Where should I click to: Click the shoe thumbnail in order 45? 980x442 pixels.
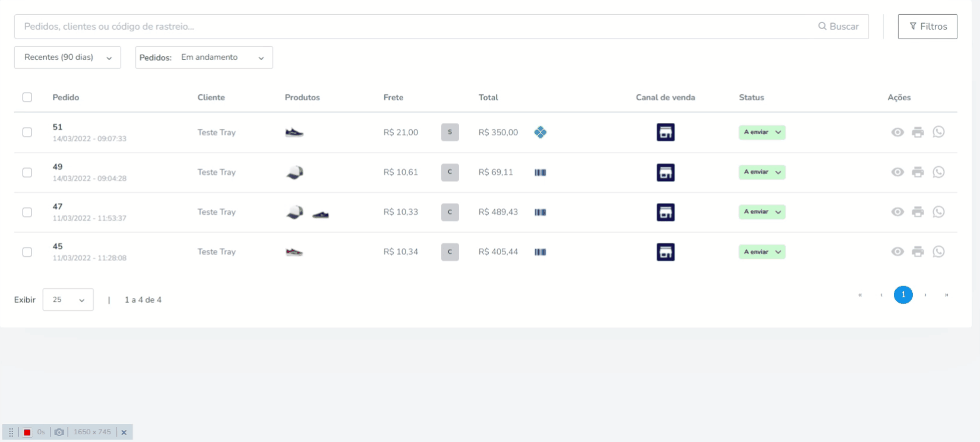(x=294, y=252)
